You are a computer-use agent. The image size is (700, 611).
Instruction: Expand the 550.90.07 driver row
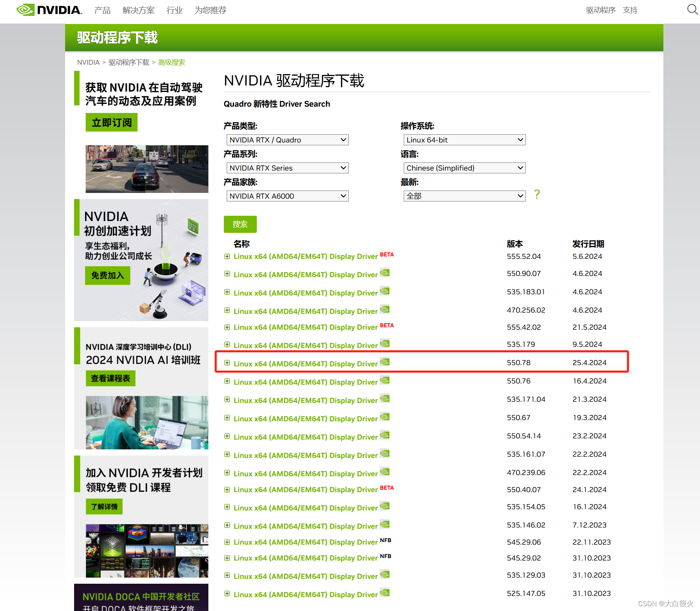tap(227, 274)
